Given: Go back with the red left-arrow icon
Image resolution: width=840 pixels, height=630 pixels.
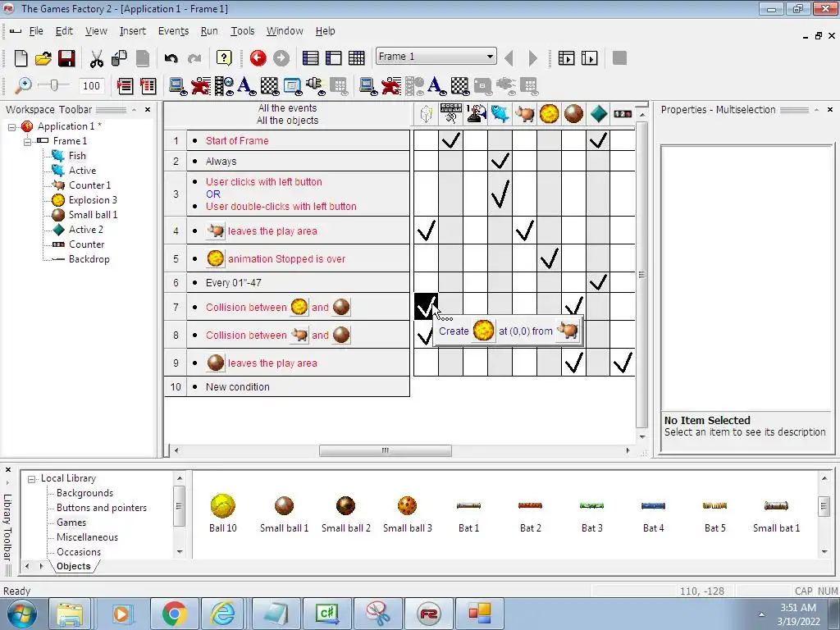Looking at the screenshot, I should pyautogui.click(x=258, y=58).
